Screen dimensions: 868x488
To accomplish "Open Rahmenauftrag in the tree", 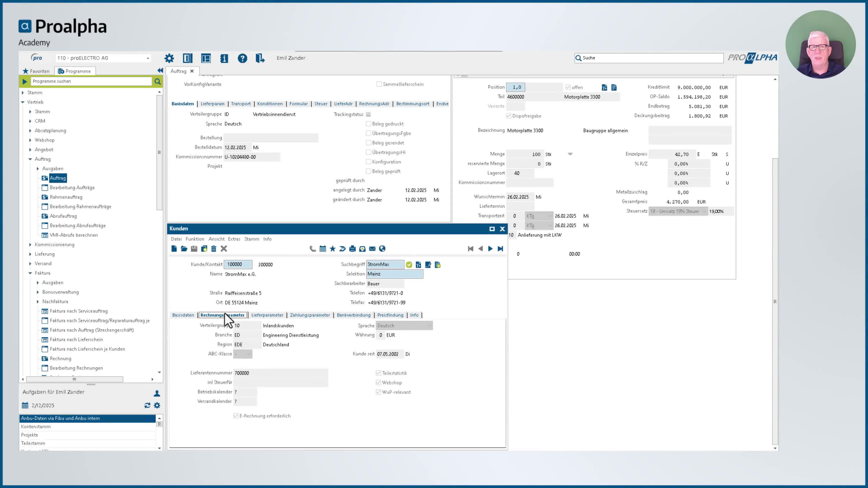I will click(66, 197).
